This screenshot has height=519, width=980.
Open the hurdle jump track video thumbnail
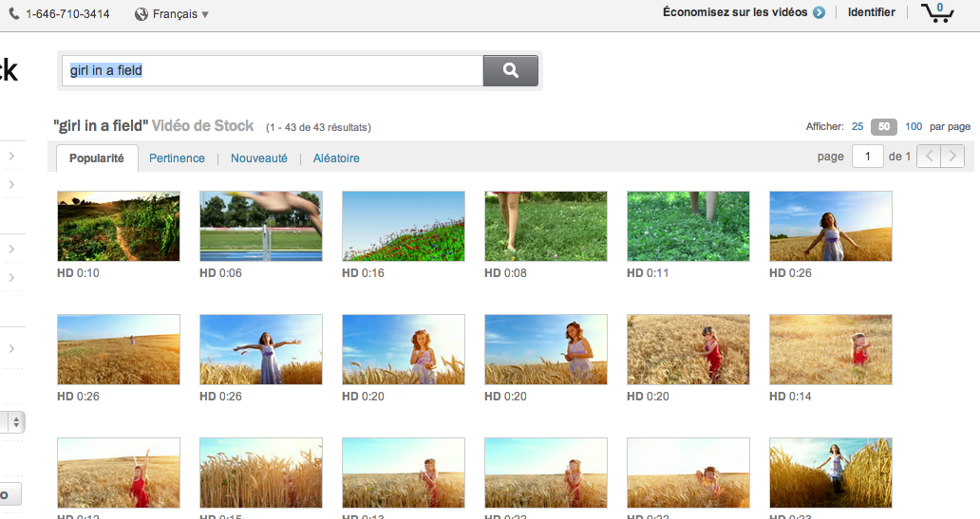(x=261, y=226)
